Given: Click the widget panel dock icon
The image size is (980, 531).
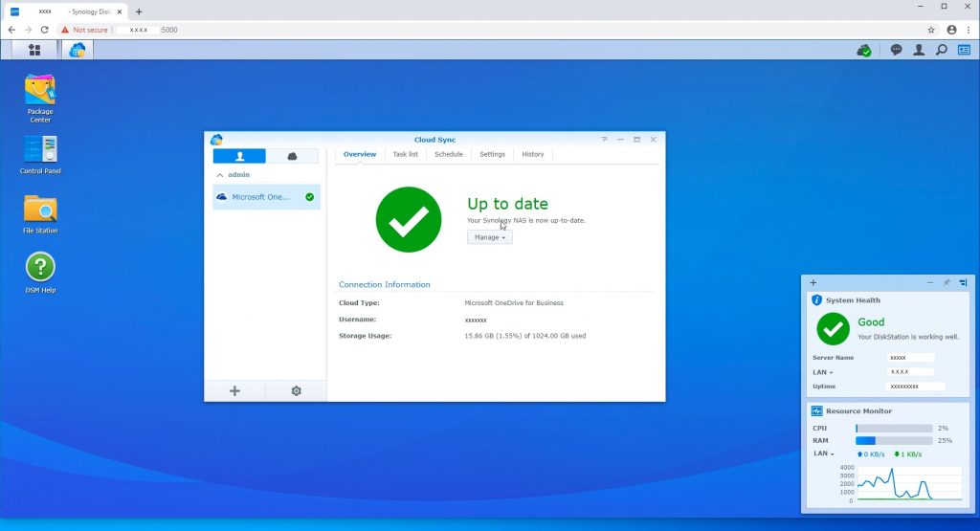Looking at the screenshot, I should pos(963,282).
